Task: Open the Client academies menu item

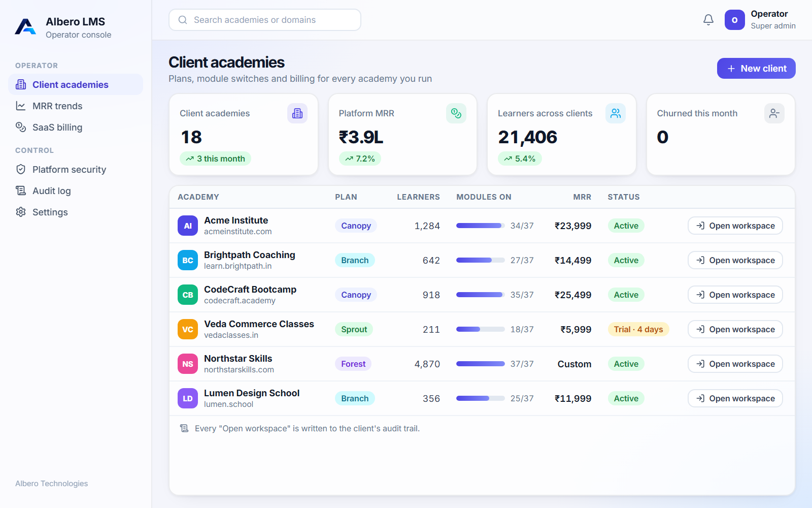Action: point(76,84)
